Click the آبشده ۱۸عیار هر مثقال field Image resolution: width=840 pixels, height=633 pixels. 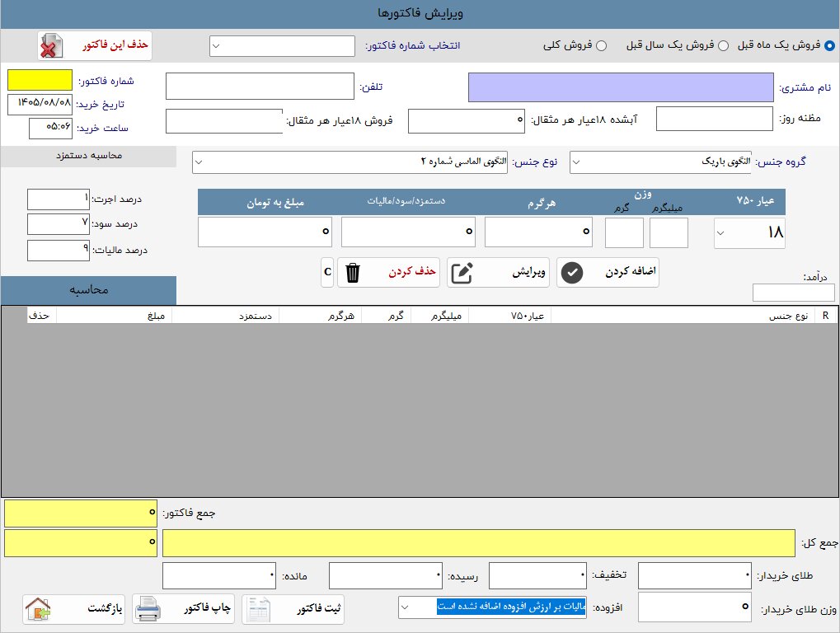(x=466, y=121)
